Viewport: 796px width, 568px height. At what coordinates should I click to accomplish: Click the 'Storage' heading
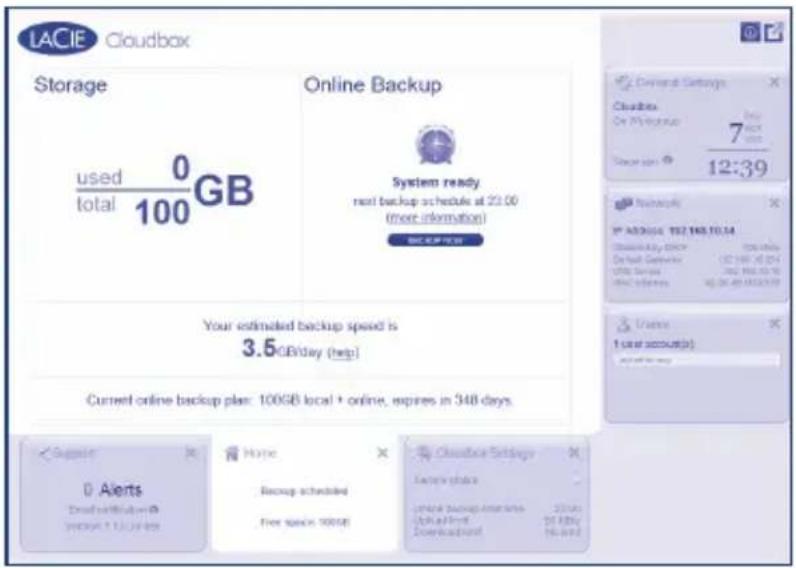(x=71, y=85)
